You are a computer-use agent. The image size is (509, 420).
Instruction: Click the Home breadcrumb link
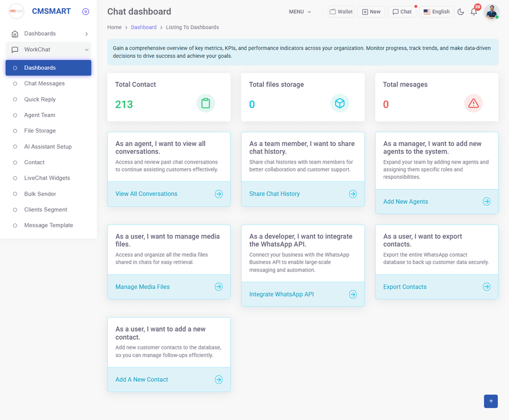[115, 27]
